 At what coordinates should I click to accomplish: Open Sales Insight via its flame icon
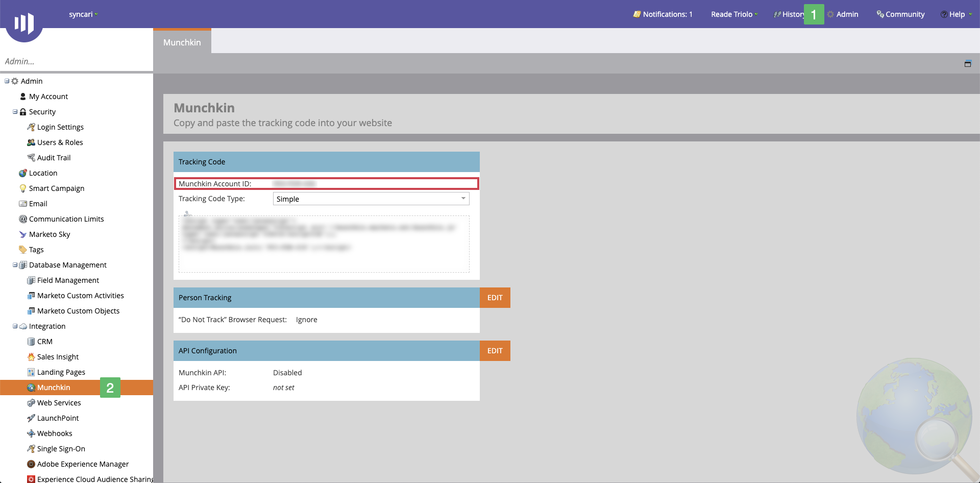(31, 356)
